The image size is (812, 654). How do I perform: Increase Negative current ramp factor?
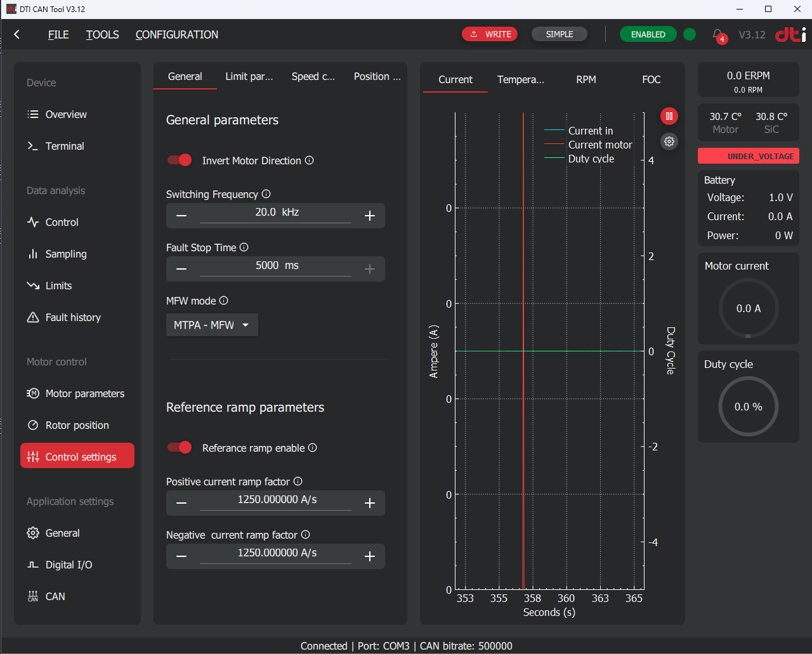coord(370,556)
